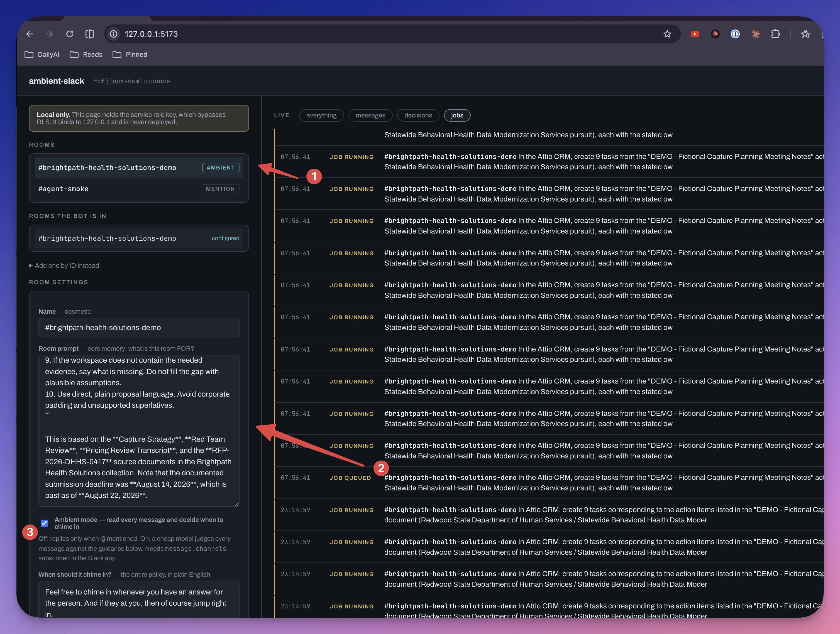
Task: Select #brightpath-health-solutions-demo room with AMBIENT badge
Action: tap(139, 168)
